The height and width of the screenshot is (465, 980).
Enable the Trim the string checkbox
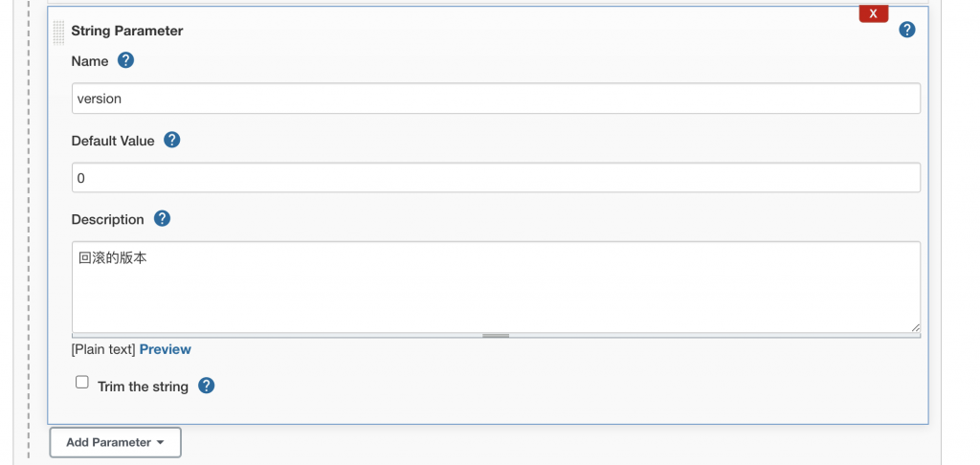(x=82, y=382)
